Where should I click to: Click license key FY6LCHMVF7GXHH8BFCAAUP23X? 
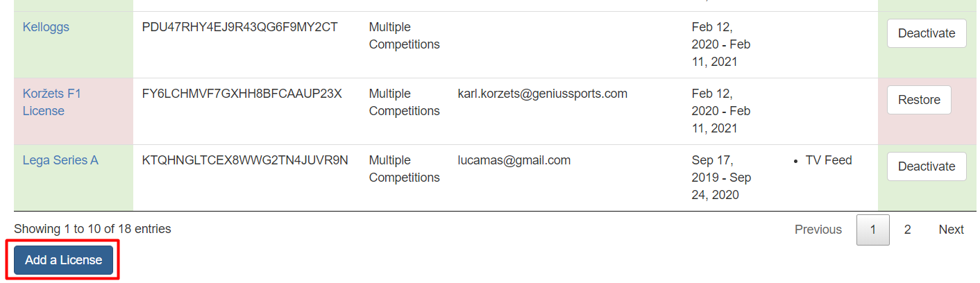(x=242, y=94)
